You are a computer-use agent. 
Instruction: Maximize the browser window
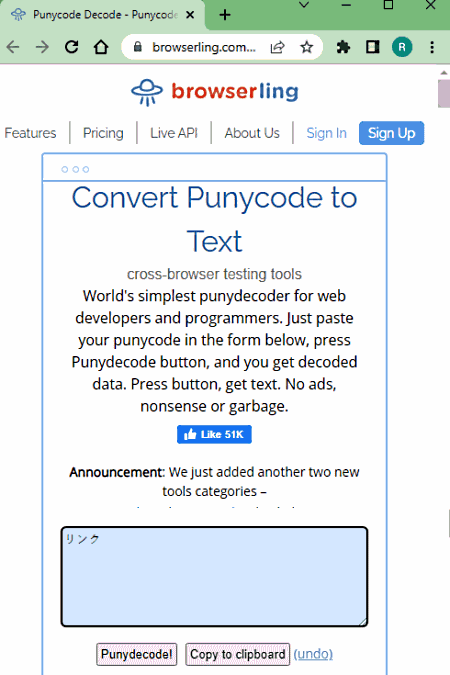[x=388, y=5]
